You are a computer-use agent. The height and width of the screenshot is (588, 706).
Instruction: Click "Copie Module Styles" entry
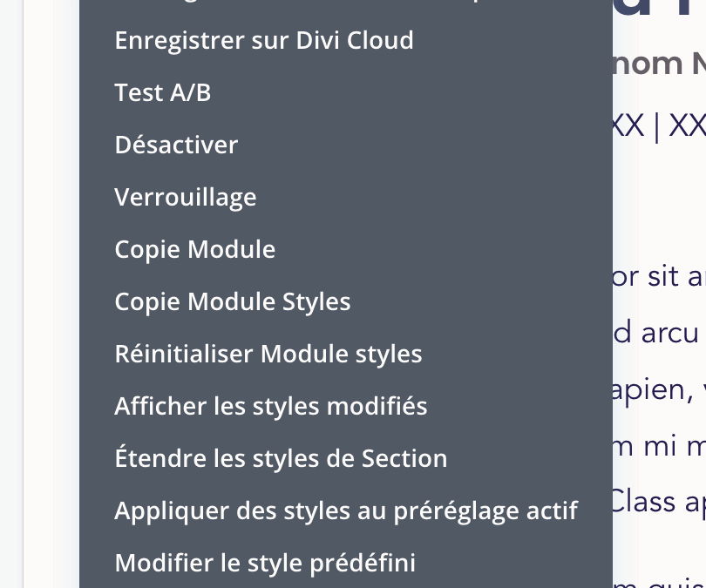coord(232,301)
